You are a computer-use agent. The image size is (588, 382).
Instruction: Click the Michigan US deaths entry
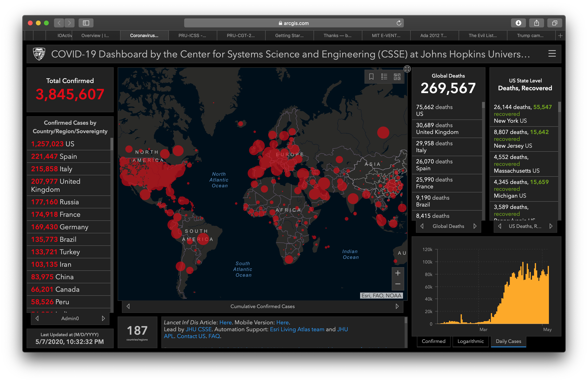524,189
